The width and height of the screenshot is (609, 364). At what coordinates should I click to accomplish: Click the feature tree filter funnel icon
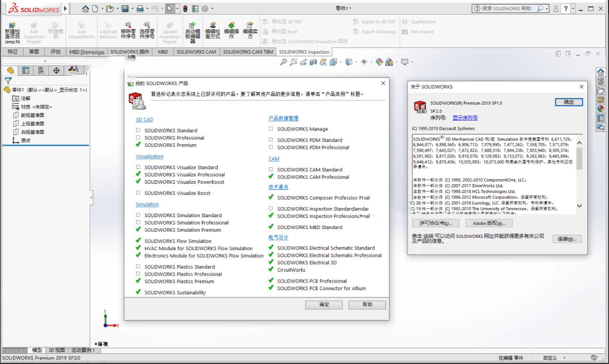coord(7,80)
